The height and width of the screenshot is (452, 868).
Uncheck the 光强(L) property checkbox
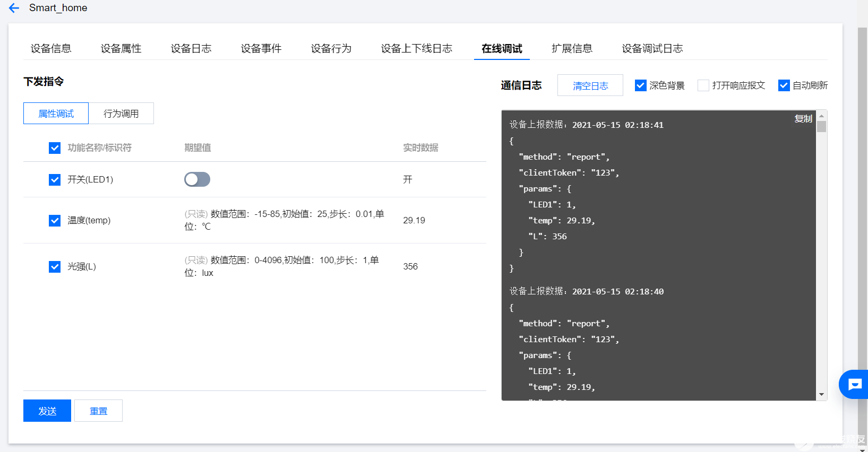(55, 266)
